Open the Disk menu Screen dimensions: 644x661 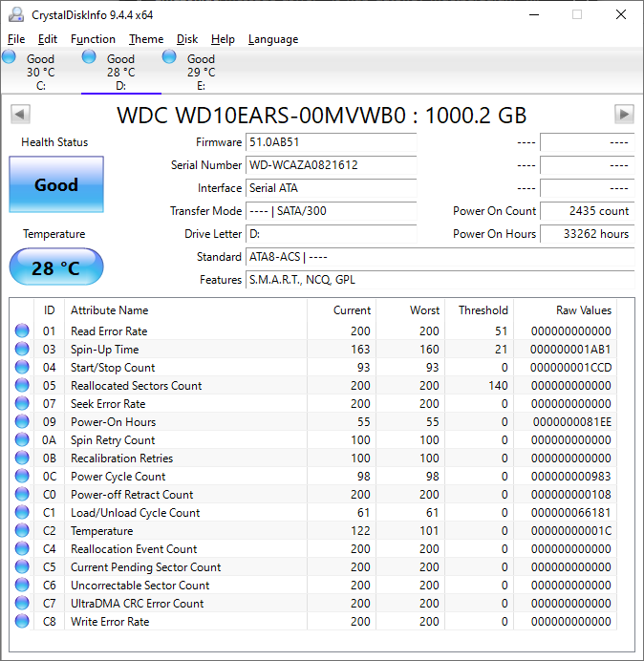coord(187,39)
